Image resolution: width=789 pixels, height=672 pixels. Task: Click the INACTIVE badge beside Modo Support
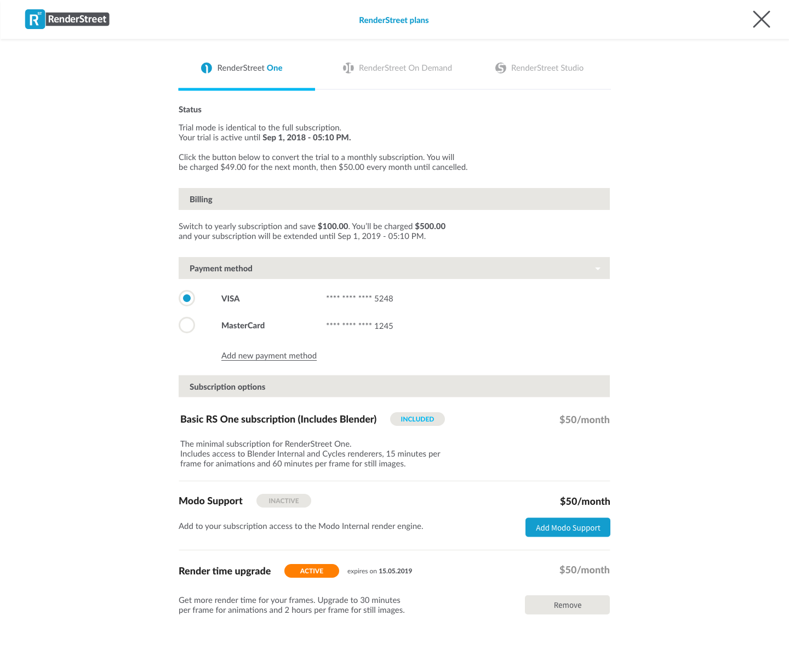click(284, 501)
